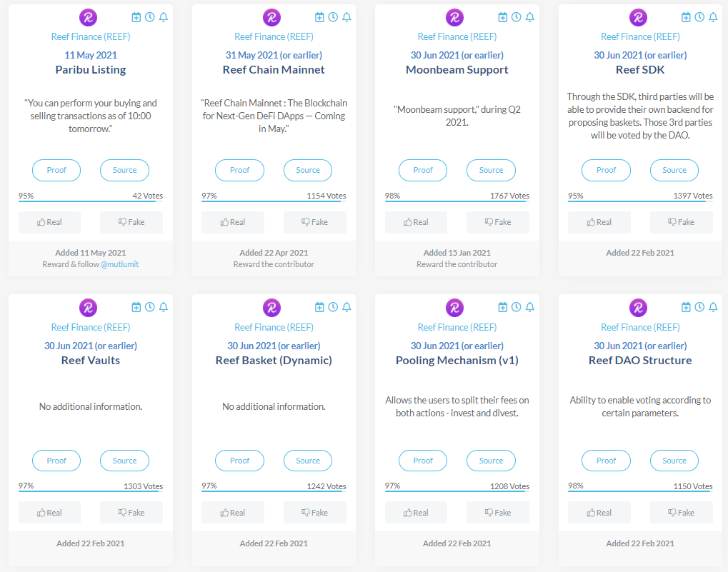Image resolution: width=728 pixels, height=572 pixels.
Task: Open Source for Reef SDK event
Action: (x=674, y=170)
